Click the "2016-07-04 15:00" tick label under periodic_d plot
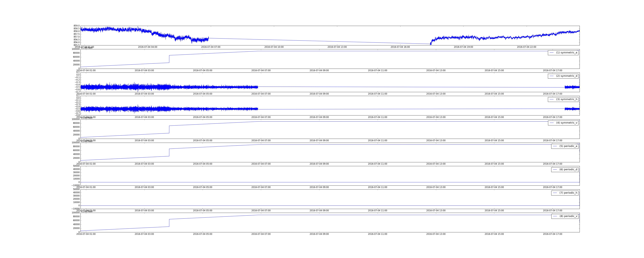This screenshot has height=258, width=644. click(x=494, y=187)
